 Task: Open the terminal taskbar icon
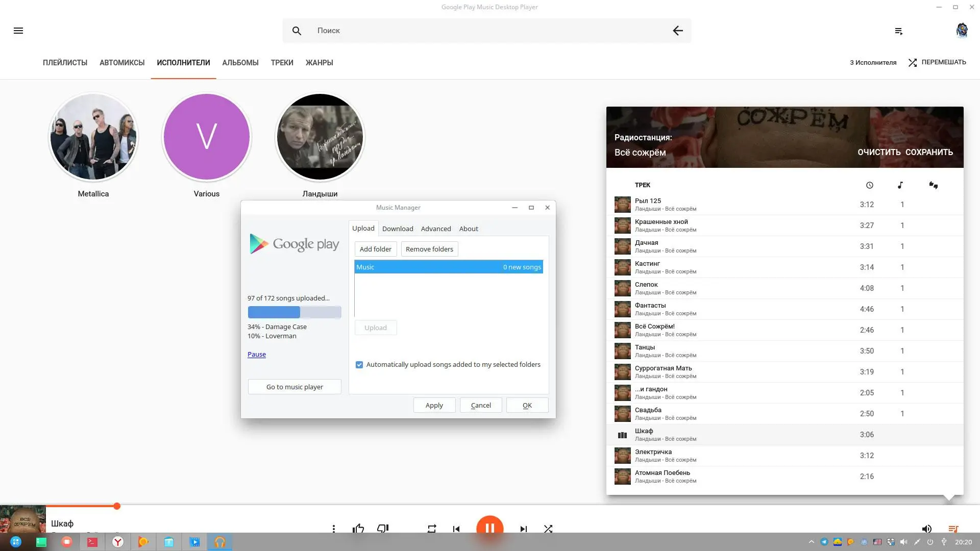(x=92, y=542)
